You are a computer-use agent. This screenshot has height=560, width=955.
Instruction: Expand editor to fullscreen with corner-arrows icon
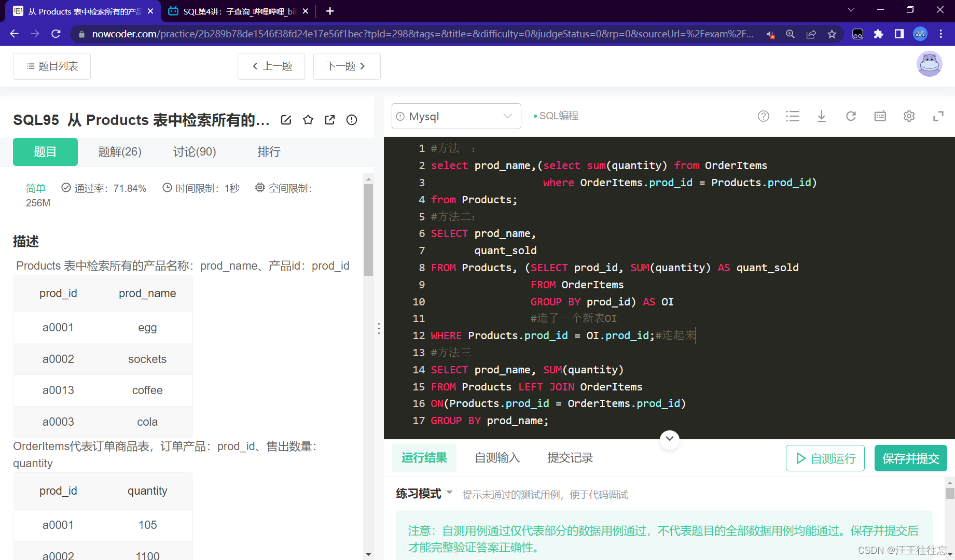pyautogui.click(x=938, y=116)
